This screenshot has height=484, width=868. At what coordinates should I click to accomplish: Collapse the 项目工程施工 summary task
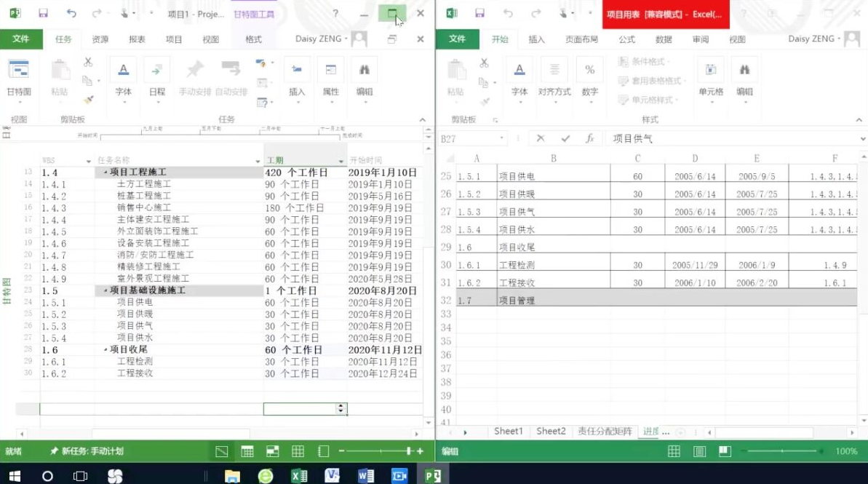tap(105, 172)
